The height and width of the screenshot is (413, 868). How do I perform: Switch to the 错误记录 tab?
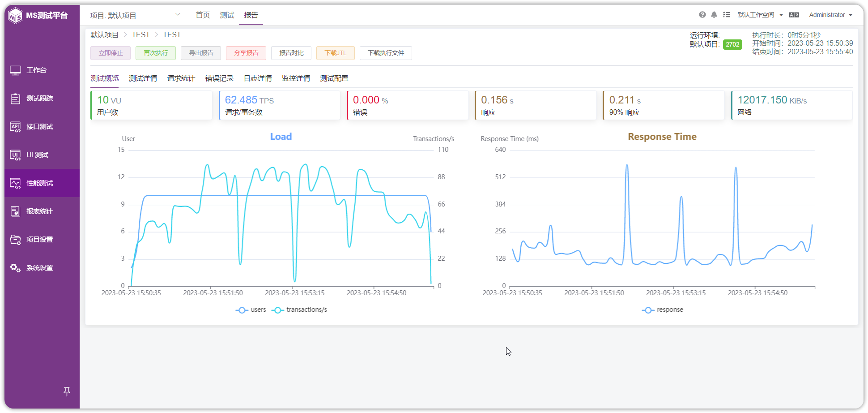(x=219, y=78)
